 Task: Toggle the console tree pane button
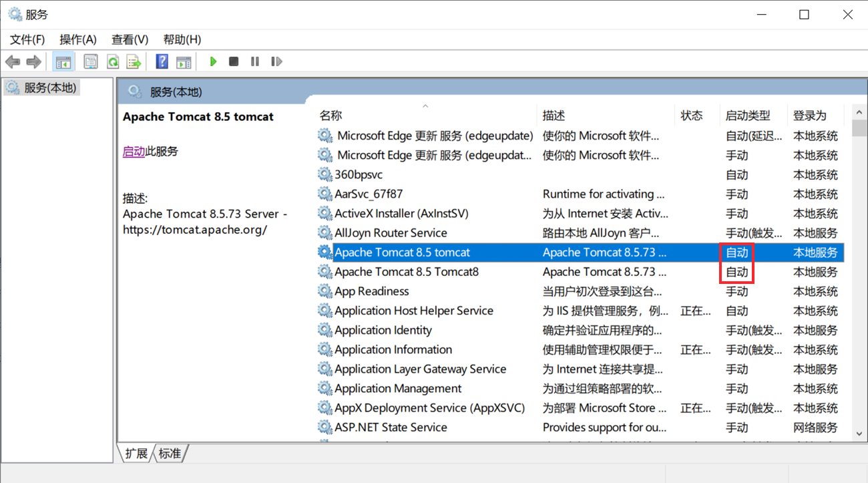[63, 62]
